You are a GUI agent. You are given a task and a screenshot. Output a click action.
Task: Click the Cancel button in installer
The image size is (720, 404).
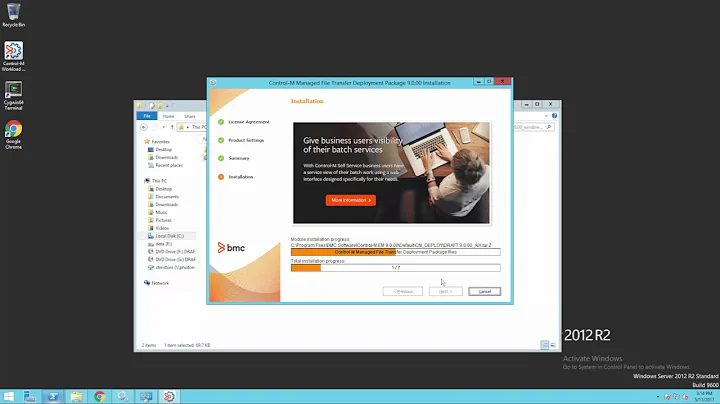click(484, 292)
